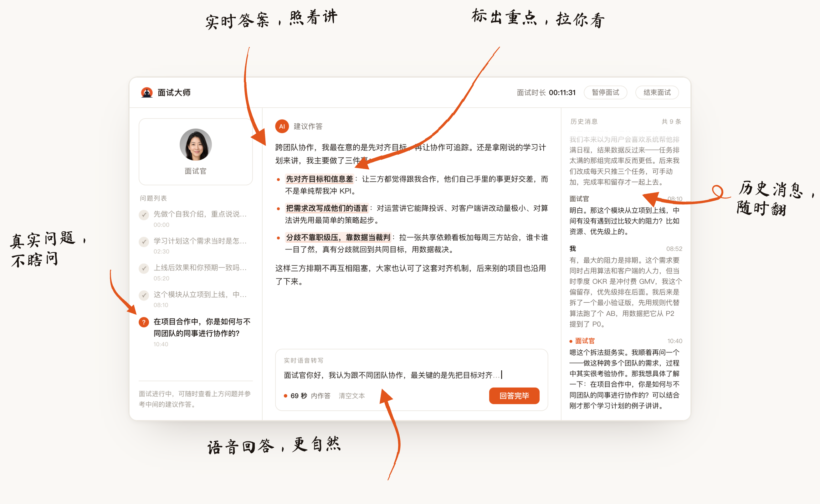Click the 面试官 label under avatar

tap(196, 171)
